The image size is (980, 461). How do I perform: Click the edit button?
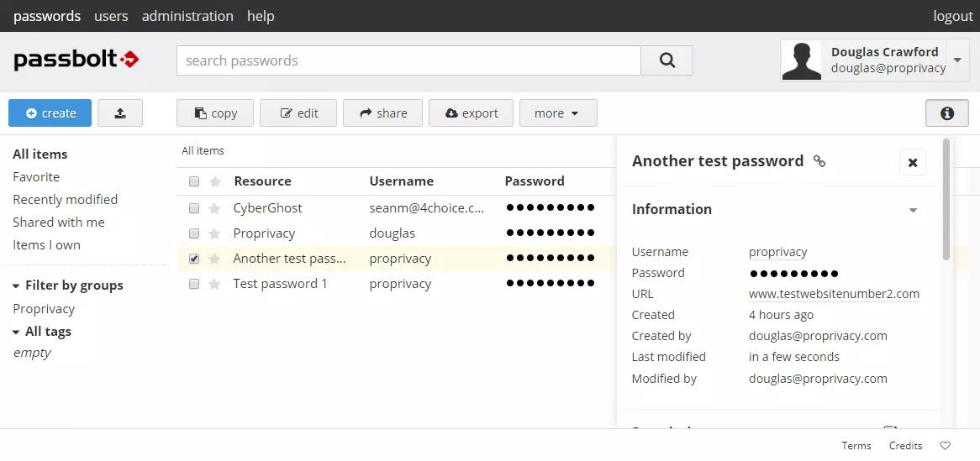click(298, 113)
